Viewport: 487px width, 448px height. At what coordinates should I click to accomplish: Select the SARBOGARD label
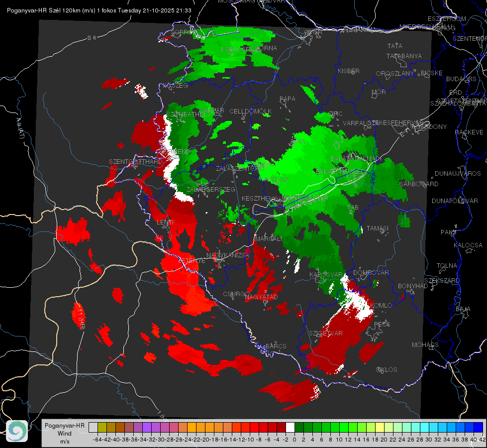419,184
